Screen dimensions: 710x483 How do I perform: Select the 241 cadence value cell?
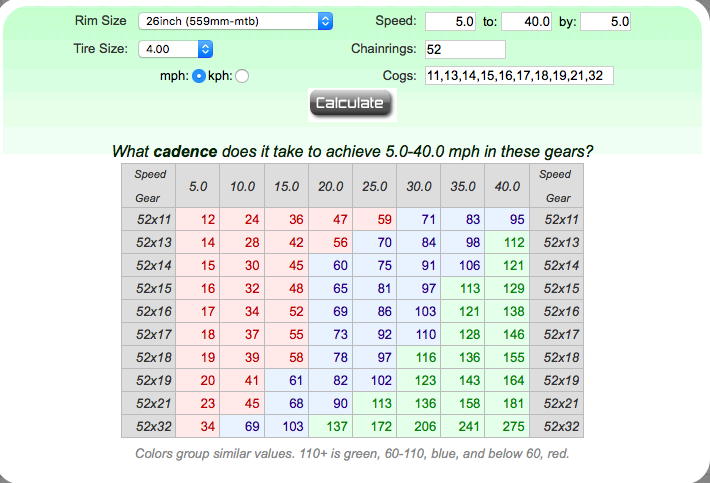tap(468, 427)
